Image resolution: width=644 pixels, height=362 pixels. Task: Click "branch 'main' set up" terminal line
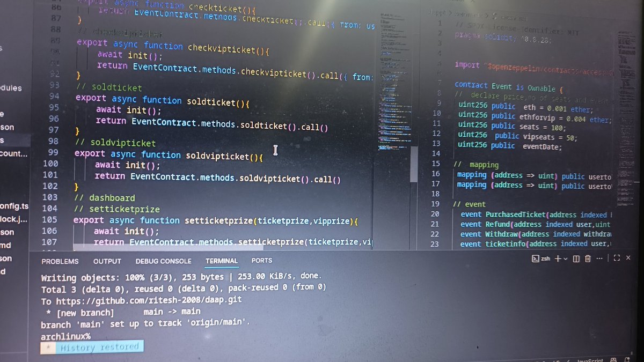(145, 324)
